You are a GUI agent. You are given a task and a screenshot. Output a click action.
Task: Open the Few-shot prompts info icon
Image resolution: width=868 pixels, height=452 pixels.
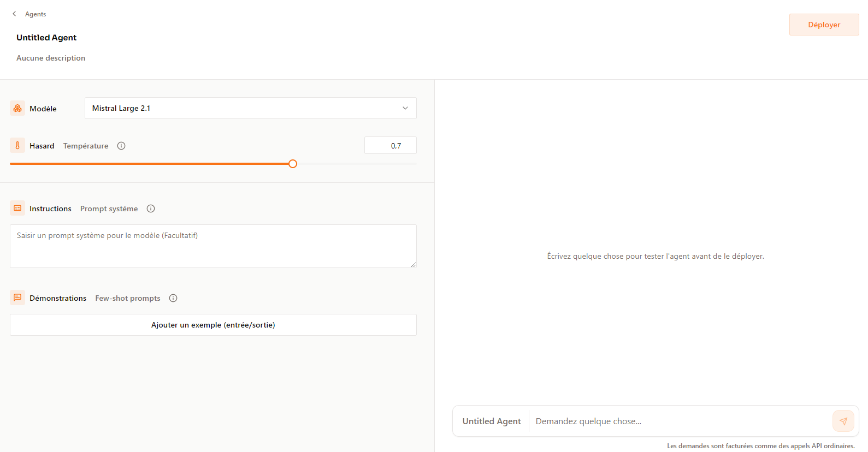173,298
